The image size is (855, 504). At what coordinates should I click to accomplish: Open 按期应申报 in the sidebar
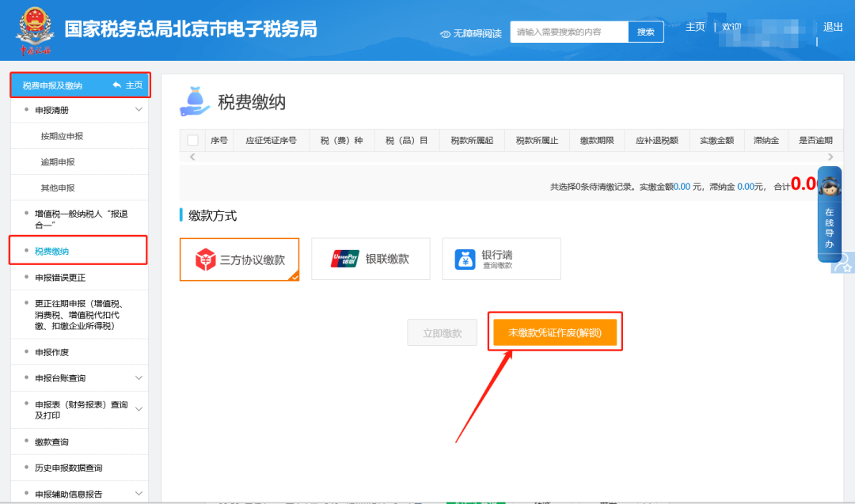click(63, 136)
